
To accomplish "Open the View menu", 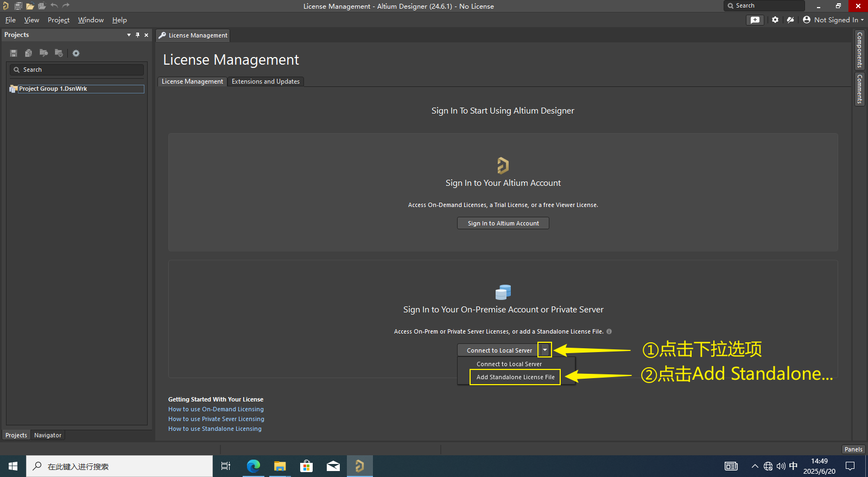I will 31,20.
